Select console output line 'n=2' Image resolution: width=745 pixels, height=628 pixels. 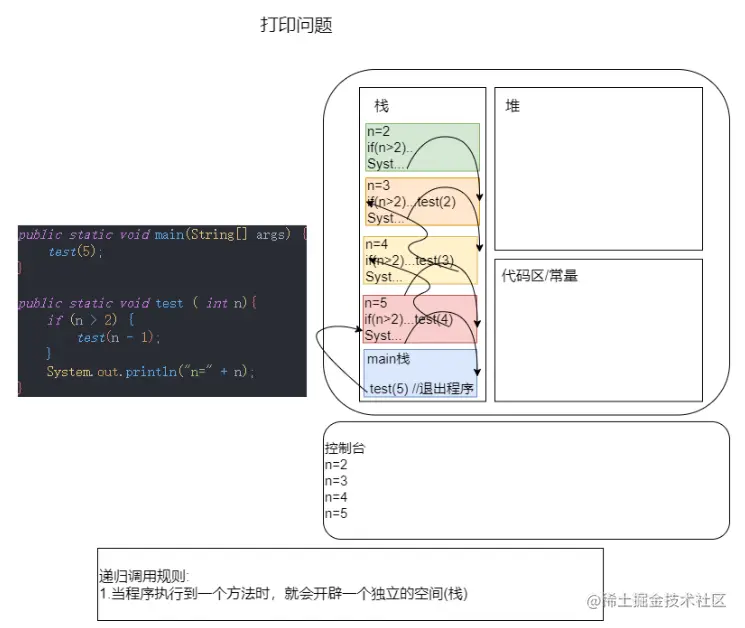pyautogui.click(x=336, y=465)
